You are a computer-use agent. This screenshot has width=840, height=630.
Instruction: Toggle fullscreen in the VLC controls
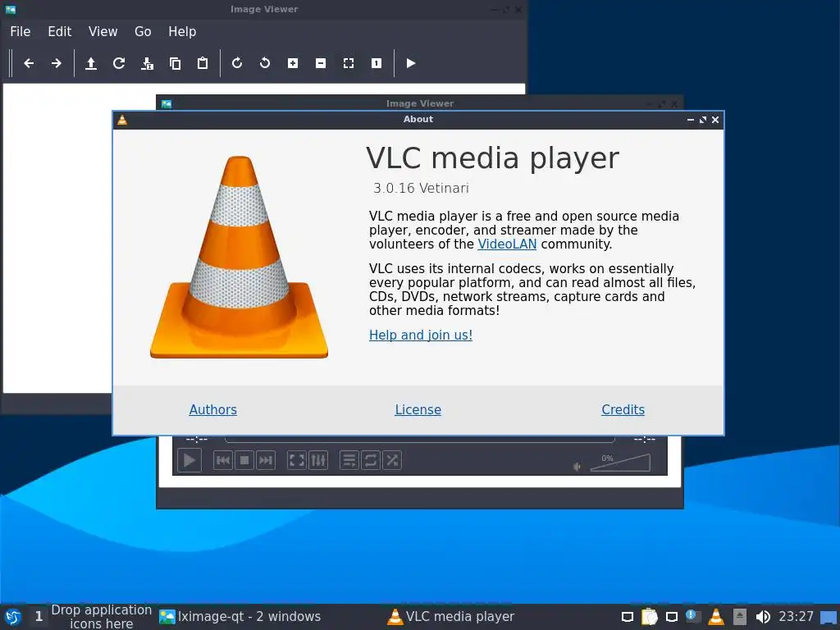pyautogui.click(x=297, y=460)
